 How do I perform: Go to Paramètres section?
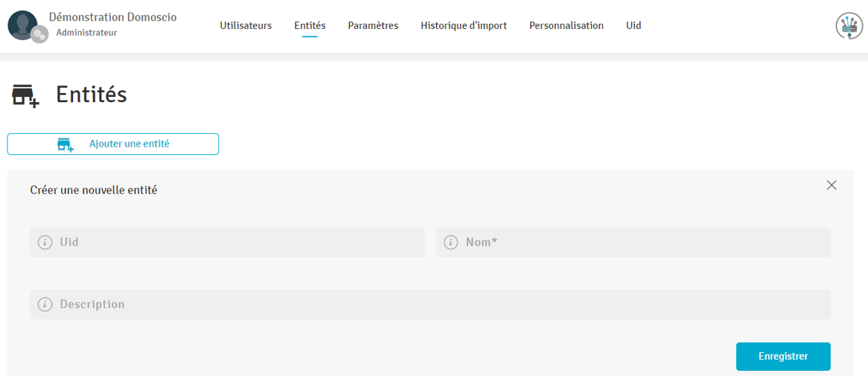(373, 26)
